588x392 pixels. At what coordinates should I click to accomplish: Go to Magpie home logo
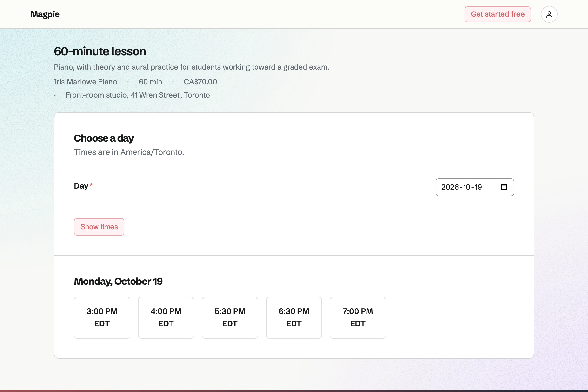point(45,14)
